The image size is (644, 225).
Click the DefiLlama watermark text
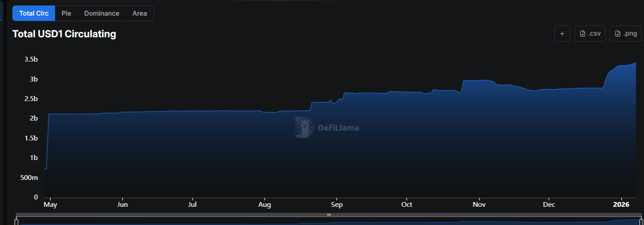pyautogui.click(x=338, y=128)
